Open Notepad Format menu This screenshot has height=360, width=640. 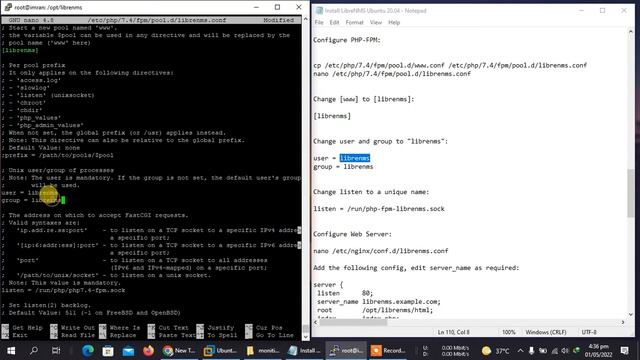coord(354,22)
